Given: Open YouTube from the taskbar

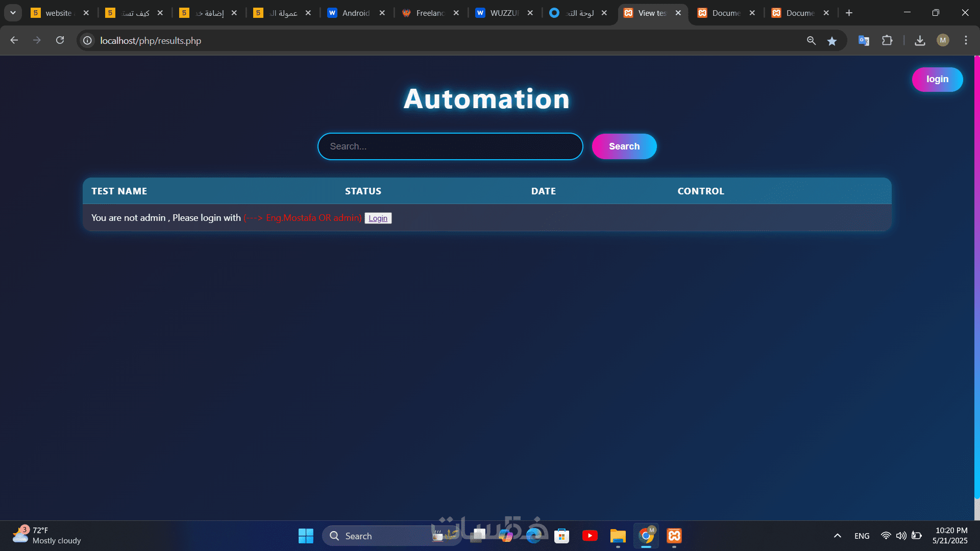Looking at the screenshot, I should 590,536.
